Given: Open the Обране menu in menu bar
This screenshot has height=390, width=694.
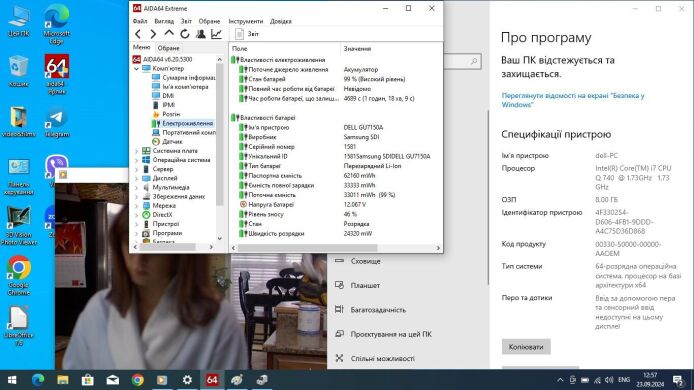Looking at the screenshot, I should (209, 21).
